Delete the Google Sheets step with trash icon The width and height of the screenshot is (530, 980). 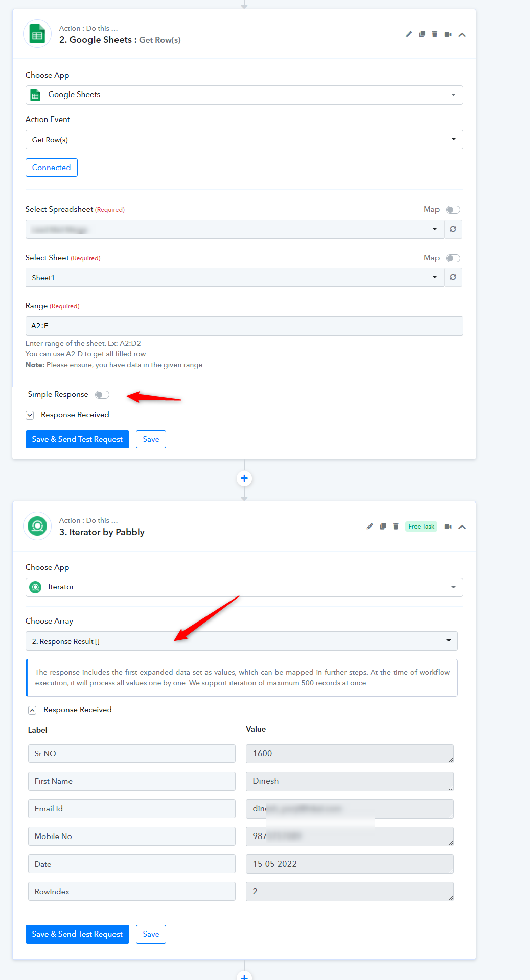[x=435, y=34]
